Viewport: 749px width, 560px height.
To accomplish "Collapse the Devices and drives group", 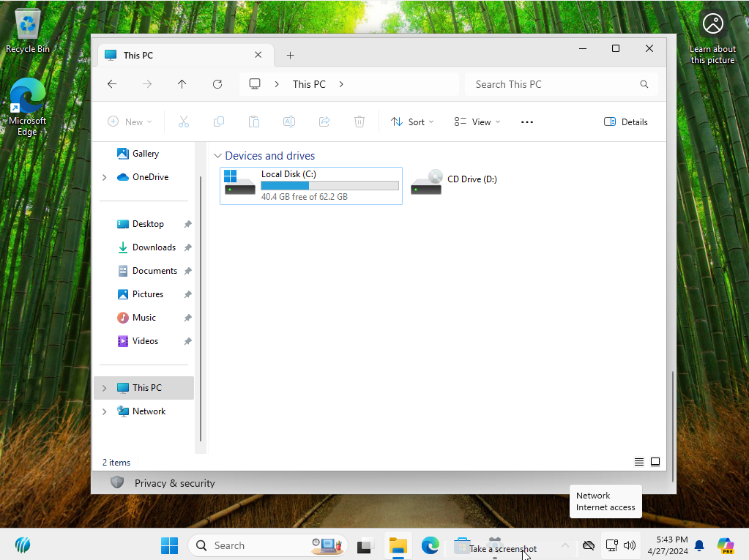I will pos(217,156).
